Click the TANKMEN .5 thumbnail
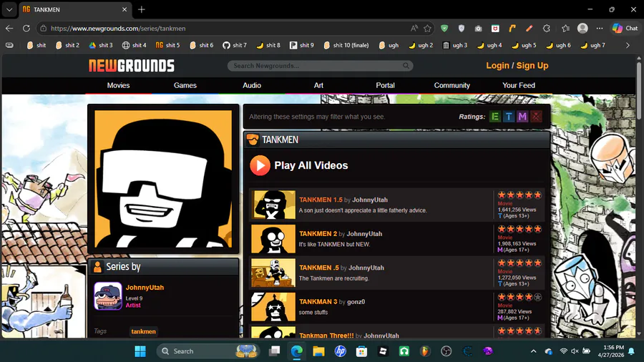 tap(273, 273)
